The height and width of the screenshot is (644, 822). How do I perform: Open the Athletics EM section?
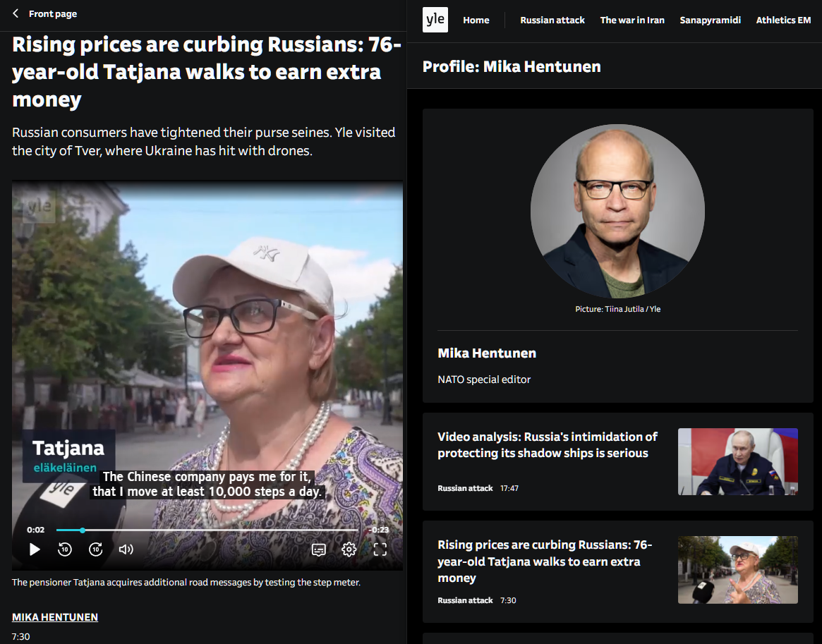click(783, 20)
